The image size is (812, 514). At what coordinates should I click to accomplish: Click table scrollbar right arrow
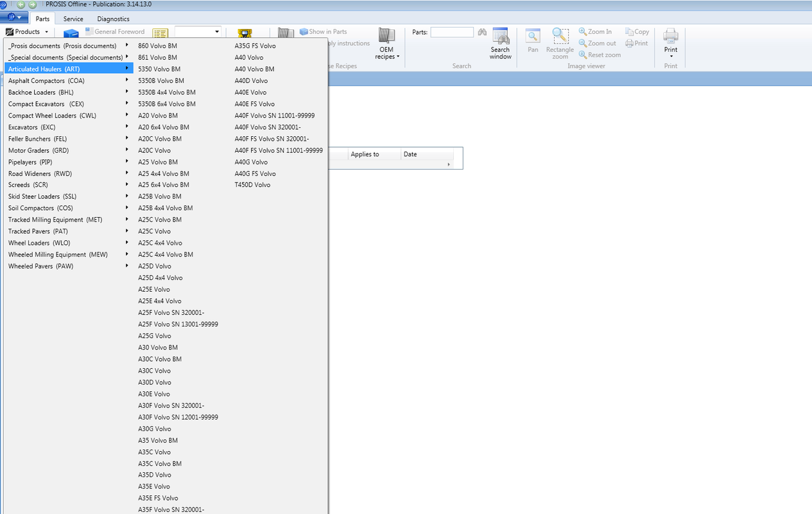tap(449, 165)
